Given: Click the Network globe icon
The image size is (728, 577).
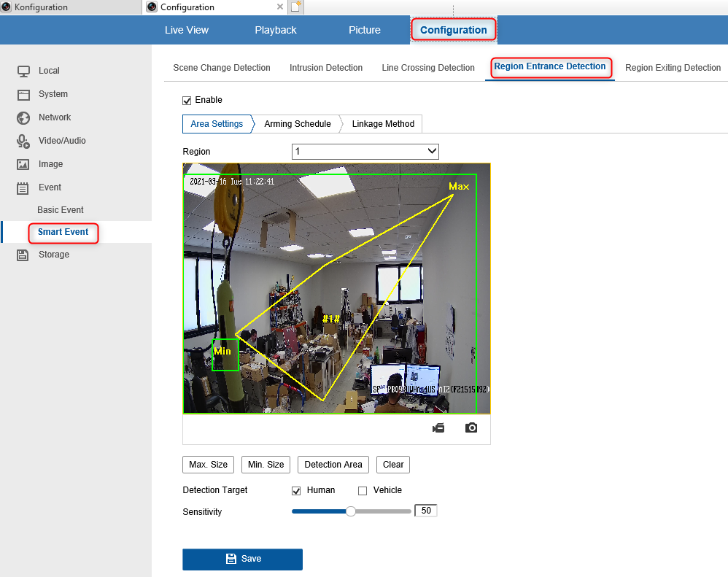Looking at the screenshot, I should 23,118.
